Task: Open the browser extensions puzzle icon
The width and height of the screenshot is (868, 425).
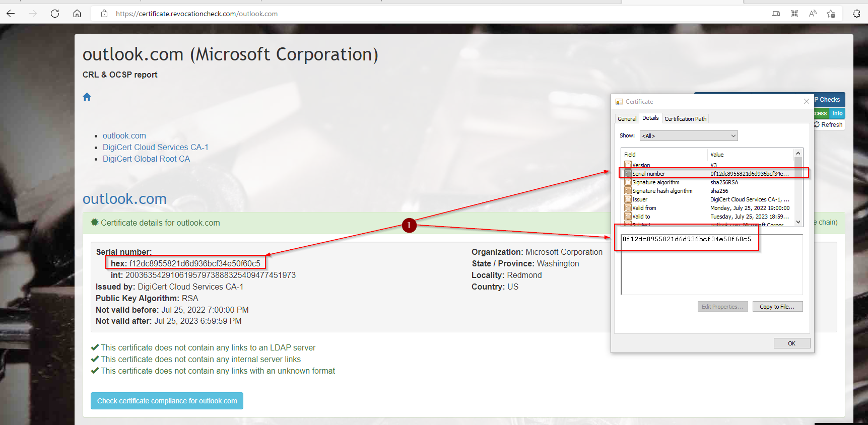Action: (x=856, y=14)
